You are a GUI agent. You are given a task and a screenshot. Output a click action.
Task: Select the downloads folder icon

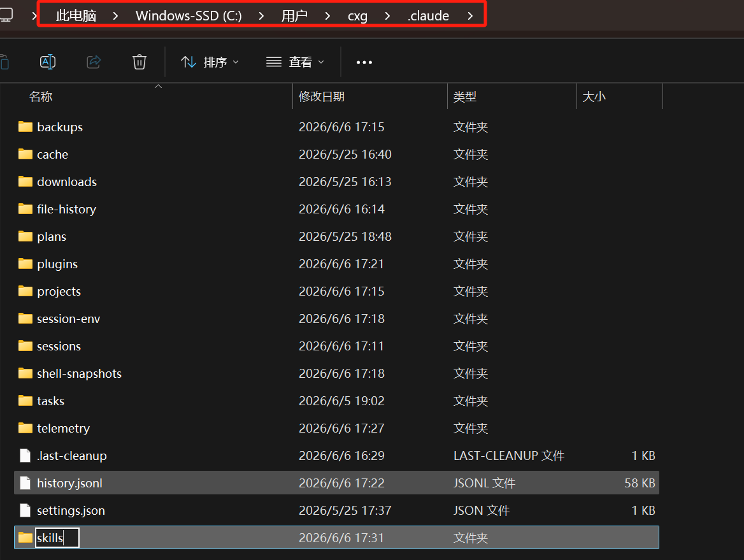(x=25, y=182)
